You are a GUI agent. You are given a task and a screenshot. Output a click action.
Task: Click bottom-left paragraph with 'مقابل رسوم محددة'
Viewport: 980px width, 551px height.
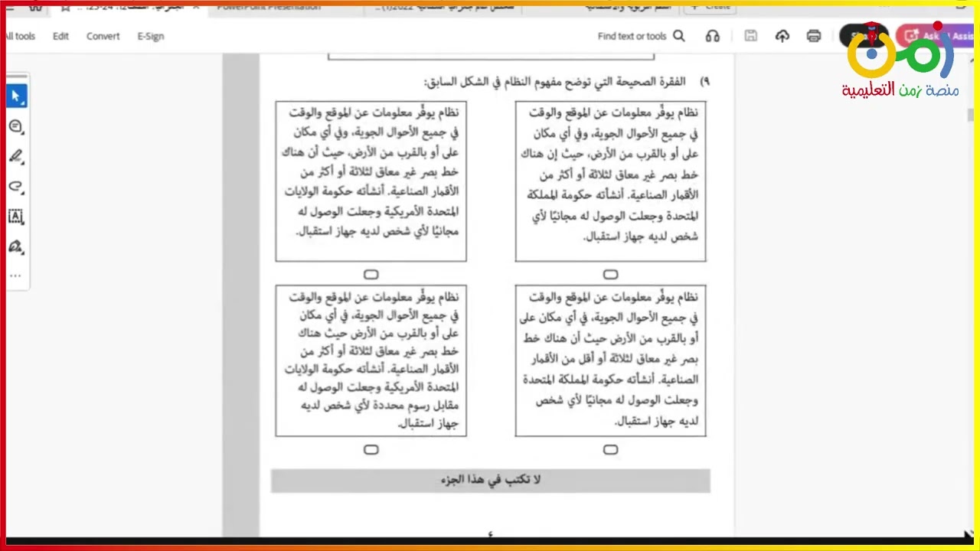[x=371, y=360]
